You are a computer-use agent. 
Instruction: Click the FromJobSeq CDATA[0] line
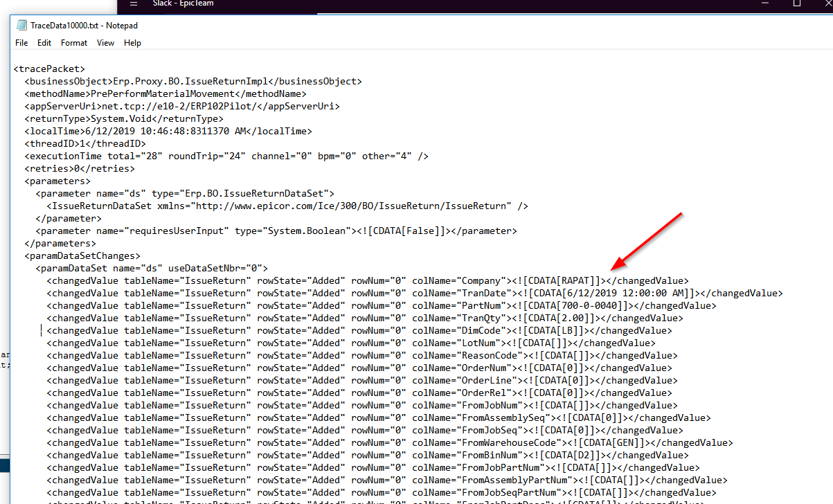coord(365,431)
